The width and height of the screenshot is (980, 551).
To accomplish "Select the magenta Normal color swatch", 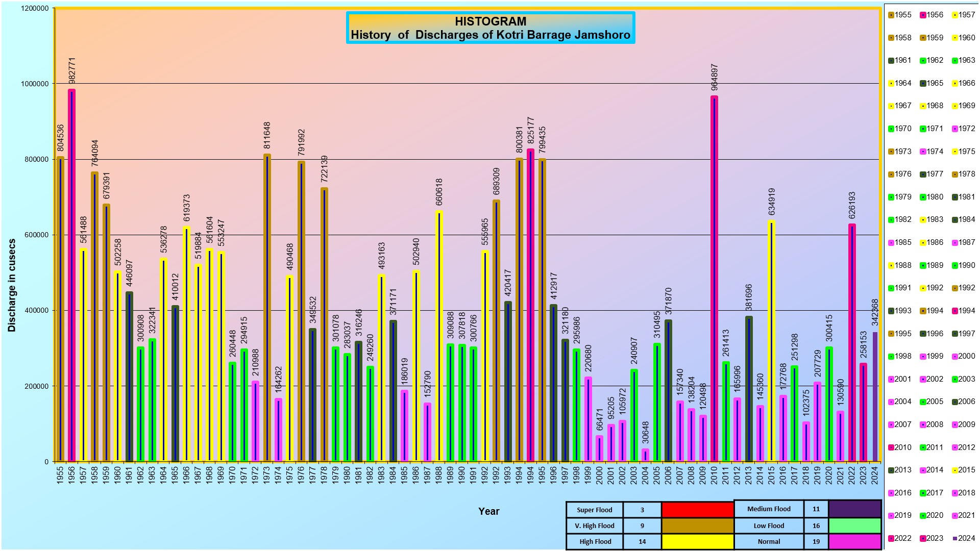I will click(855, 541).
